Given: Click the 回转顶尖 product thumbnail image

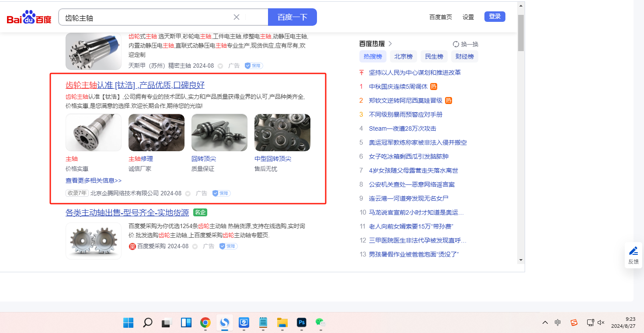Looking at the screenshot, I should click(x=219, y=132).
